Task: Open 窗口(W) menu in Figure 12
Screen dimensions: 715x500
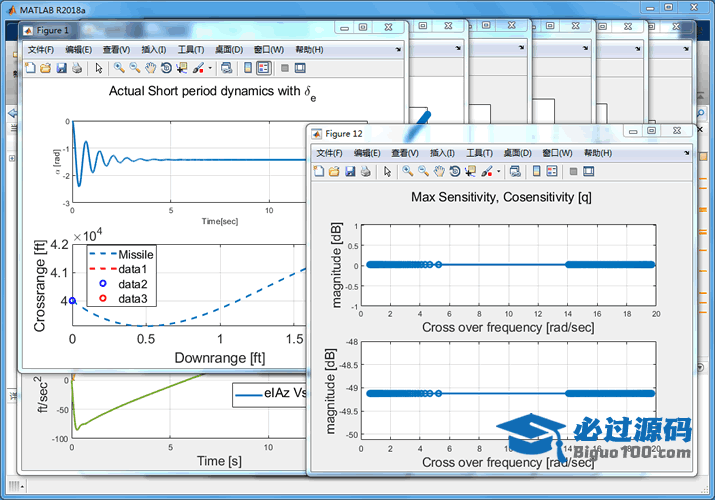Action: click(557, 153)
